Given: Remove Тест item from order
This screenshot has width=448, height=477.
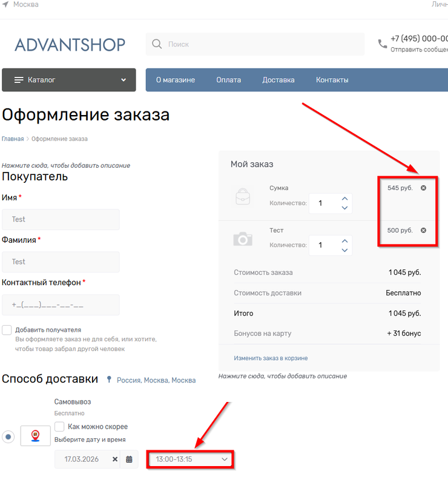Looking at the screenshot, I should click(x=423, y=230).
